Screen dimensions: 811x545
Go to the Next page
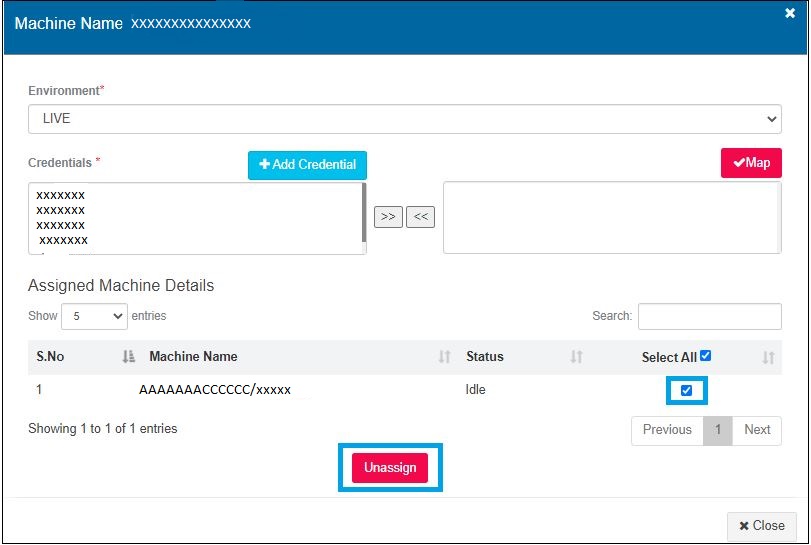tap(757, 430)
